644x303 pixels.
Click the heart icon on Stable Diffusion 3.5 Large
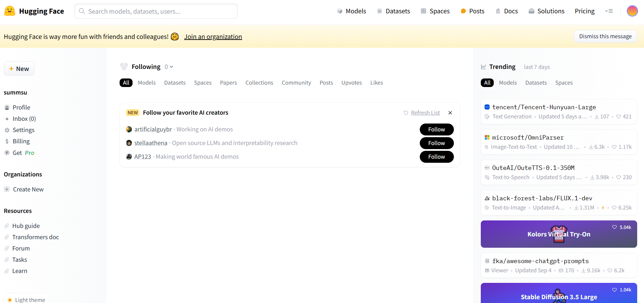point(614,290)
